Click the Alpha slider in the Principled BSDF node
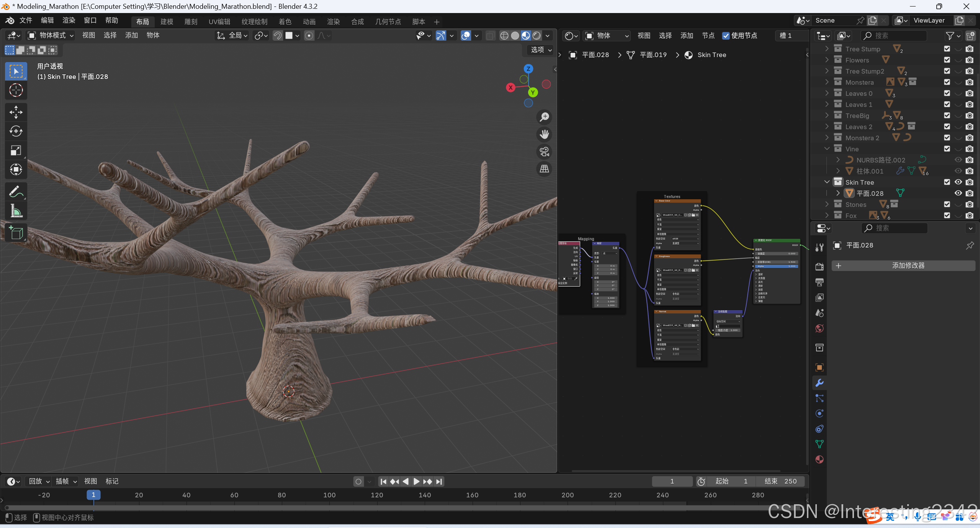This screenshot has height=528, width=980. coord(776,266)
